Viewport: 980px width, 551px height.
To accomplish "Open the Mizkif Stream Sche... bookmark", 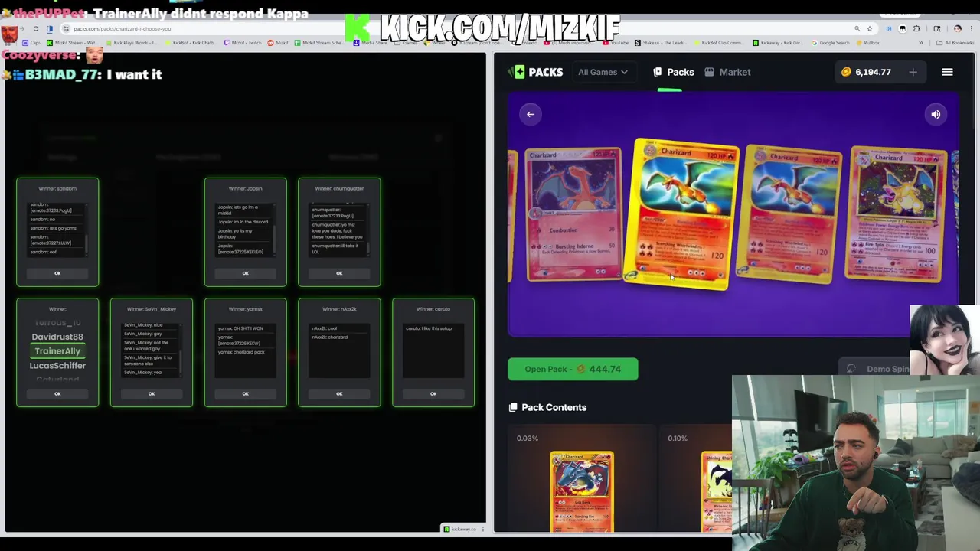I will coord(318,43).
